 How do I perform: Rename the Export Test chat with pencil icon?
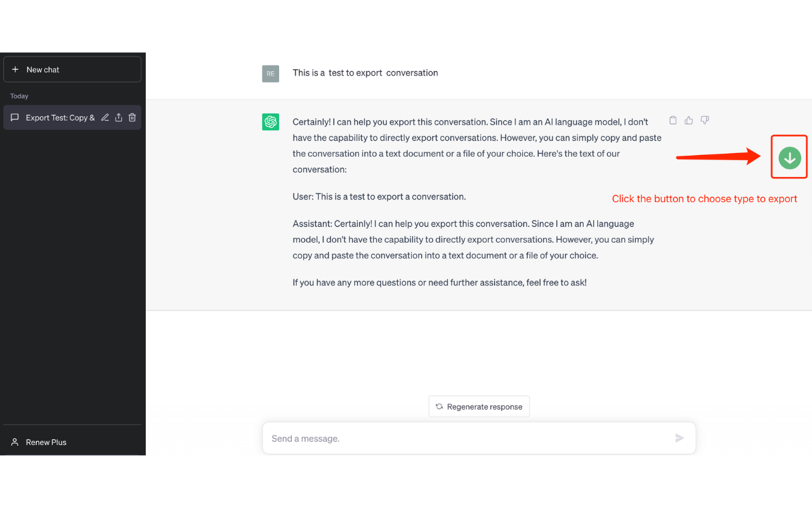pyautogui.click(x=105, y=117)
